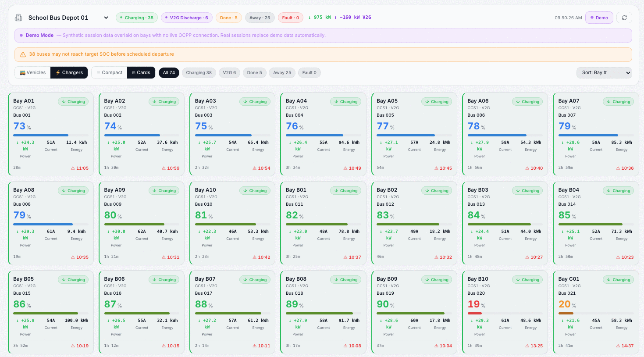Open the Bay A09 charger card title
644x357 pixels.
coord(114,190)
